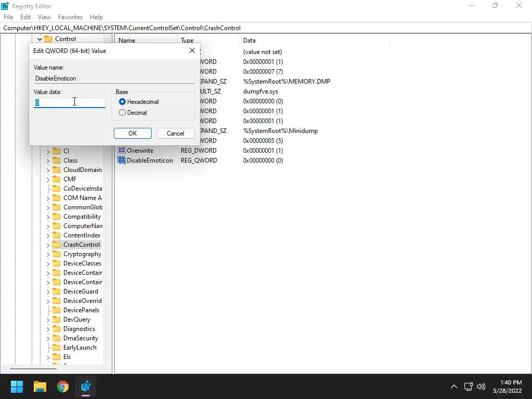Click the dumpfve.sys data cell

pos(261,91)
